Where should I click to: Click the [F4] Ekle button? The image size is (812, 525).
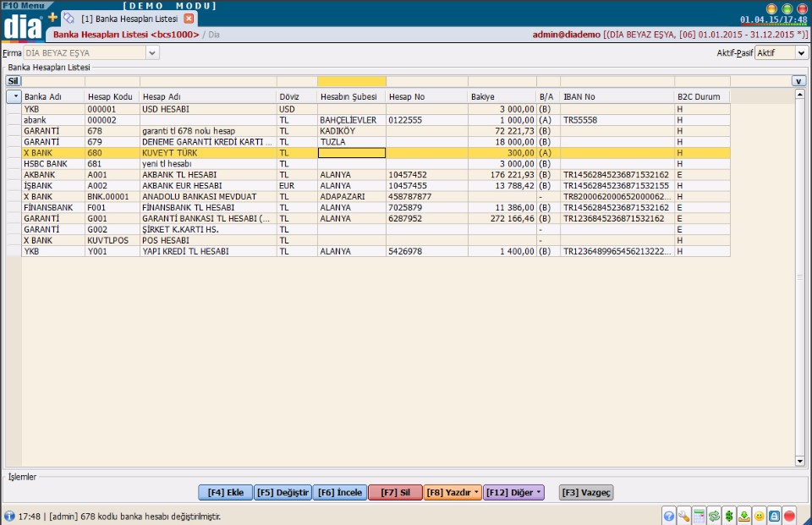(x=225, y=492)
